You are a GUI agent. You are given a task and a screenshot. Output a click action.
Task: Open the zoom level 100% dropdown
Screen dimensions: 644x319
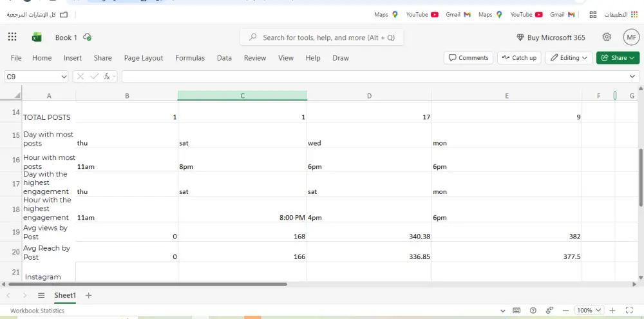(589, 311)
